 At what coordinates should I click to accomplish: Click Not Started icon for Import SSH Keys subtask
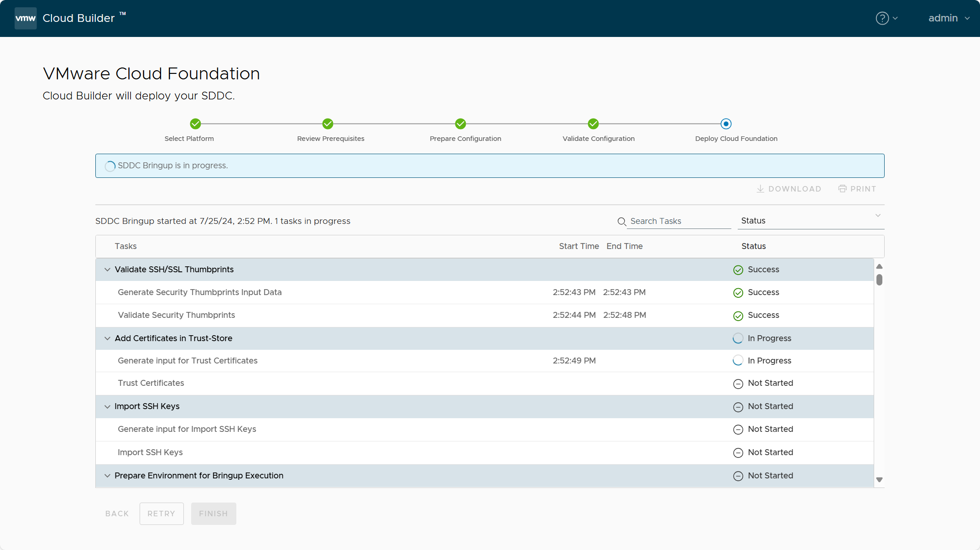(x=738, y=453)
